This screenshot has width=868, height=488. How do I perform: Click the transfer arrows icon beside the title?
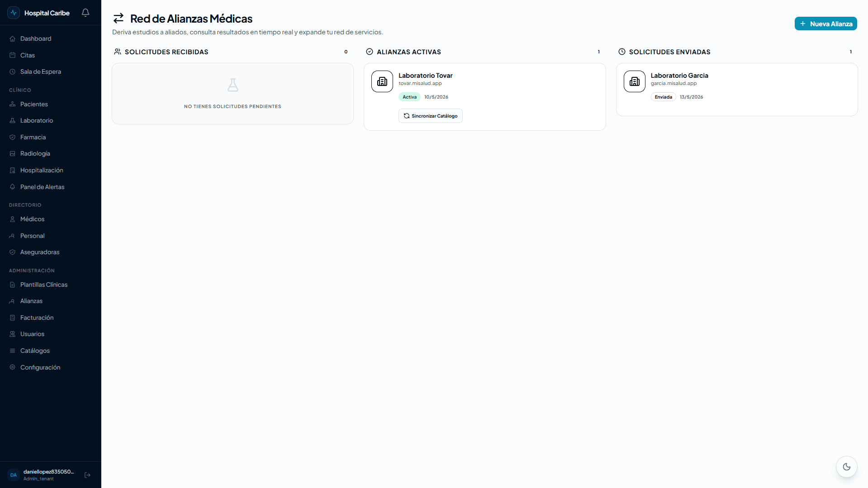119,18
